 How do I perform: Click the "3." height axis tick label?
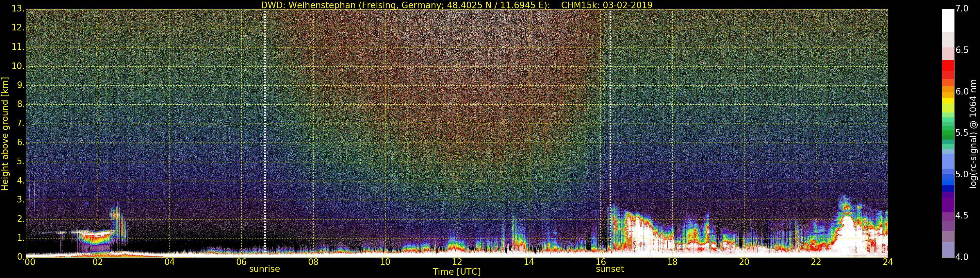coord(21,200)
